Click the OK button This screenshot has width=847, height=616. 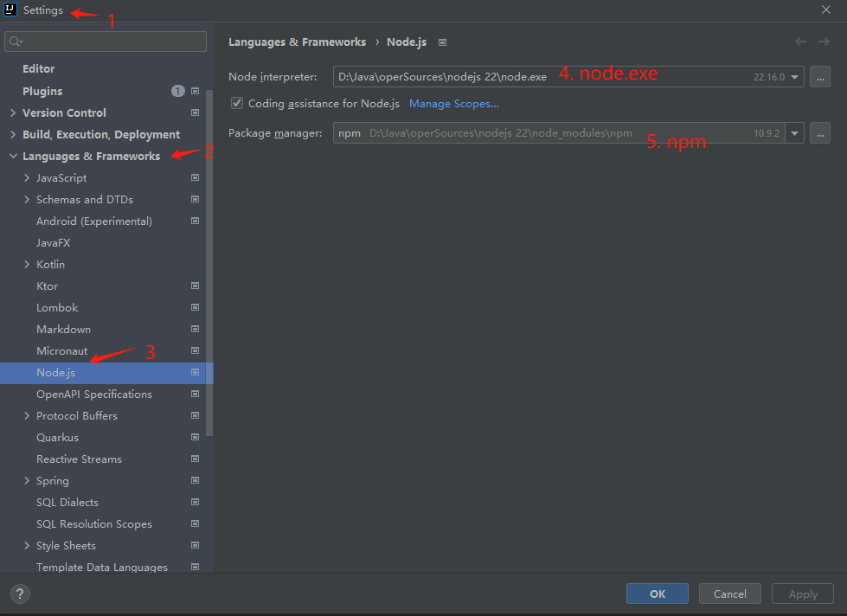click(658, 594)
